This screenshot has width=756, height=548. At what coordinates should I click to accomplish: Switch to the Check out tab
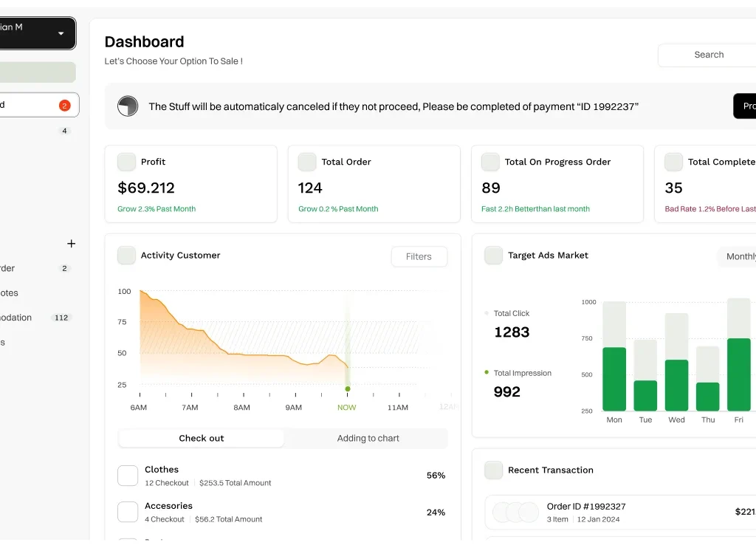[201, 438]
